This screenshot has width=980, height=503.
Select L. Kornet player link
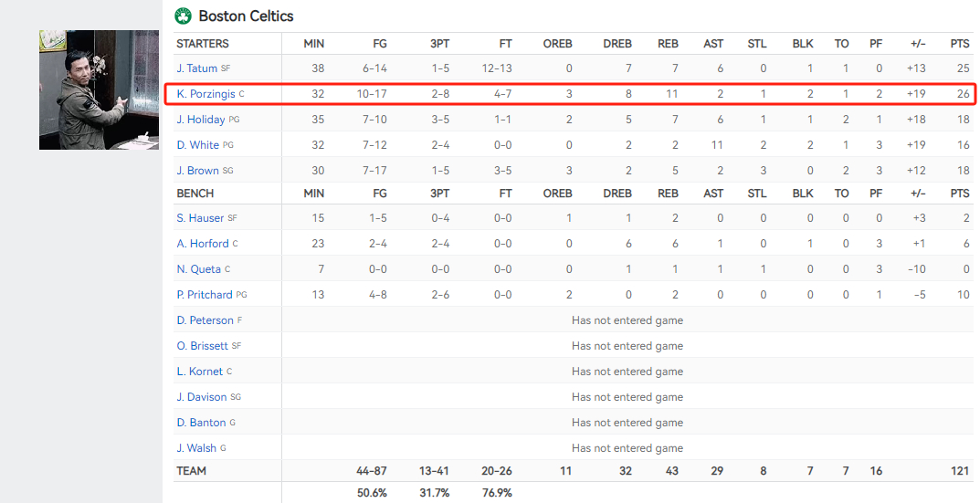point(199,372)
